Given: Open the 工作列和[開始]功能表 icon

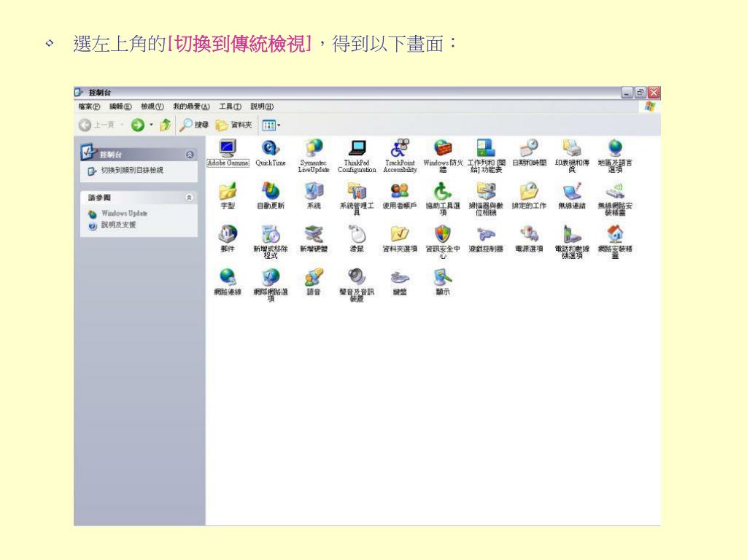Looking at the screenshot, I should 486,156.
